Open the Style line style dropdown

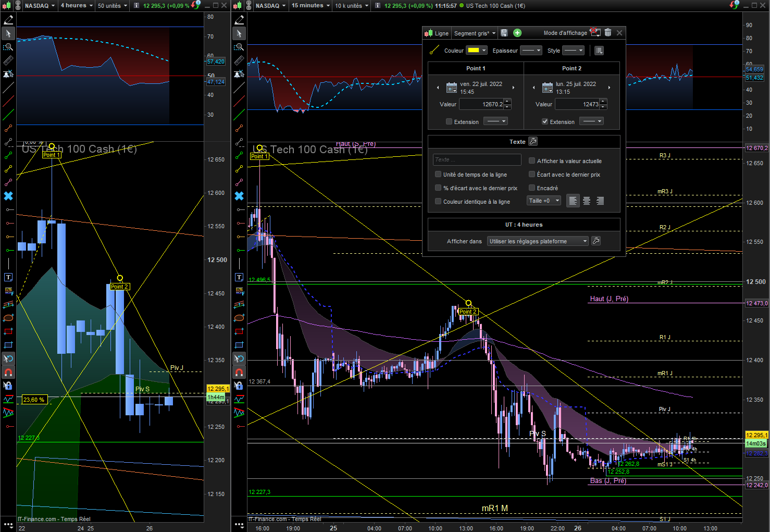[x=574, y=51]
